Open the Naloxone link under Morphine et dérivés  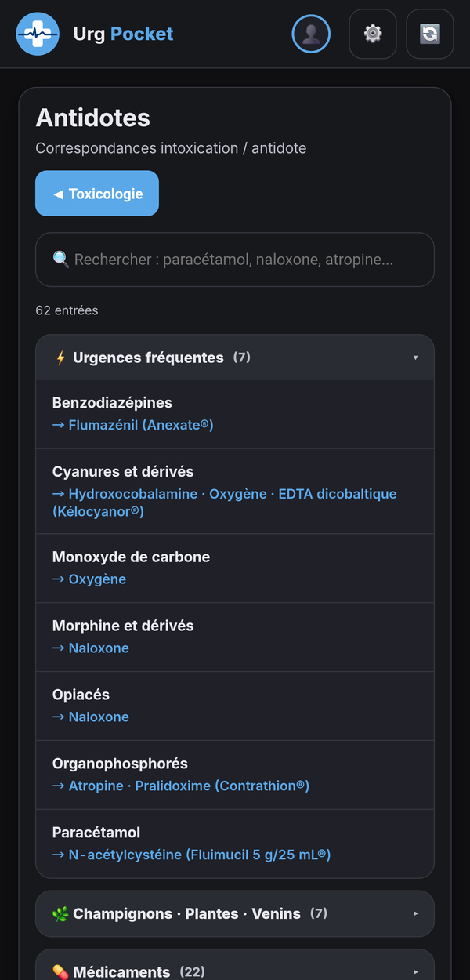coord(100,648)
